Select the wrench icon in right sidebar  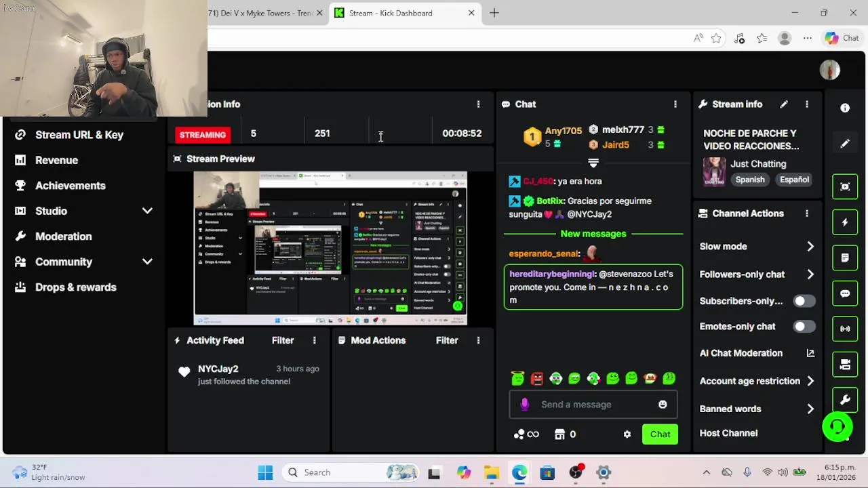[845, 400]
